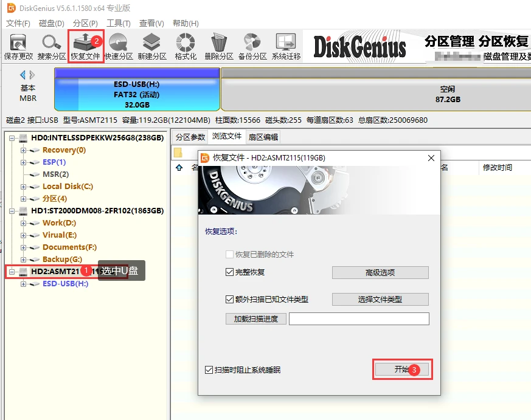Click the 系统迁移 system migration icon
This screenshot has width=531, height=420.
(286, 46)
